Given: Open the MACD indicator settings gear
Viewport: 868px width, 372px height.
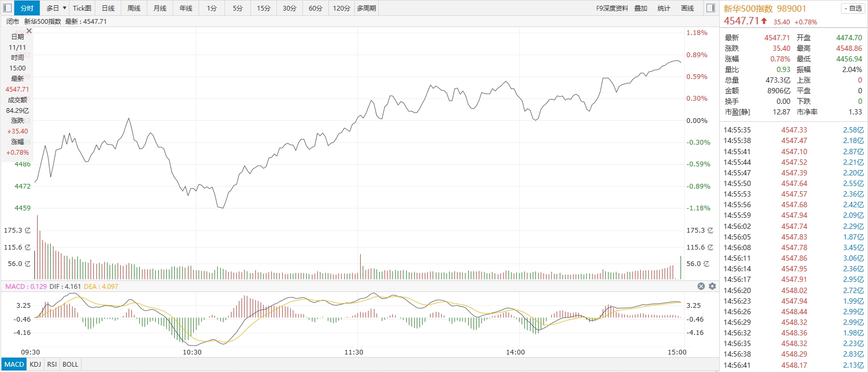Looking at the screenshot, I should (712, 286).
